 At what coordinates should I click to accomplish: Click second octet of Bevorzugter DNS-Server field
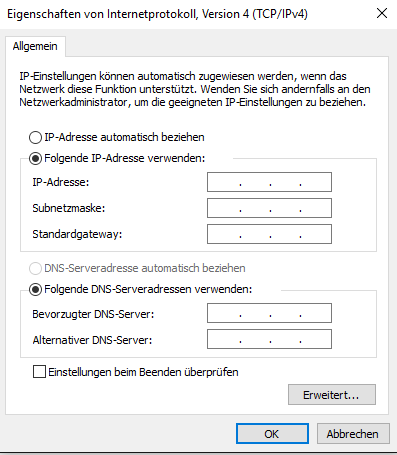[255, 313]
